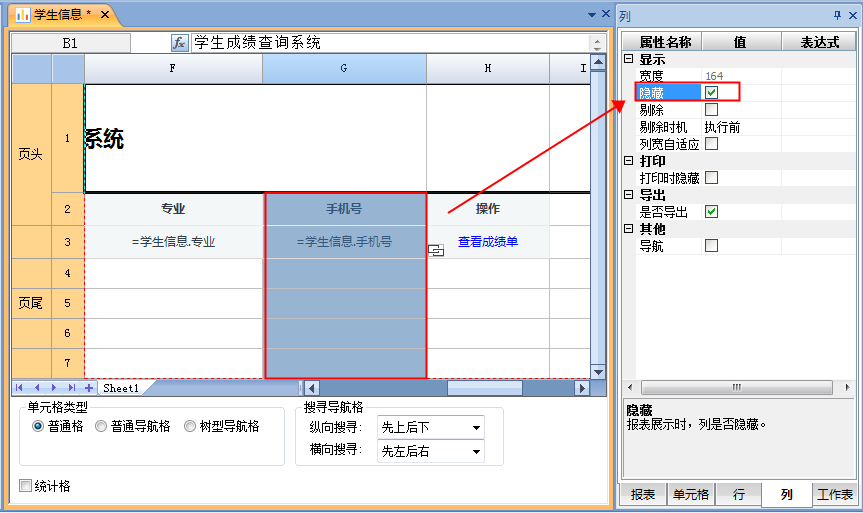Viewport: 863px width, 513px height.
Task: Go to the last sheet using navigation arrow
Action: click(x=71, y=388)
